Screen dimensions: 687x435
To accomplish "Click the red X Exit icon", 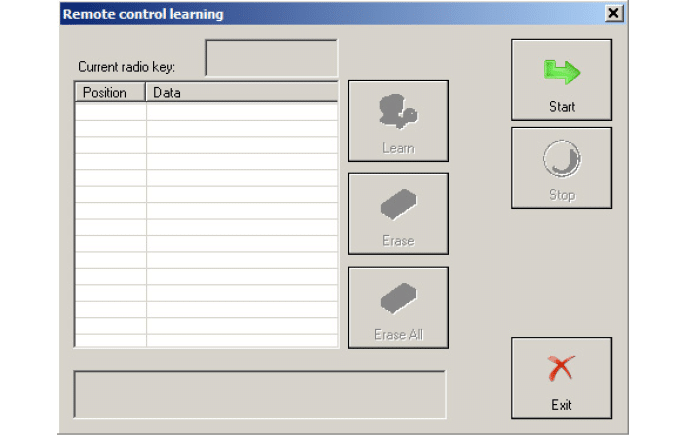I will pyautogui.click(x=561, y=369).
